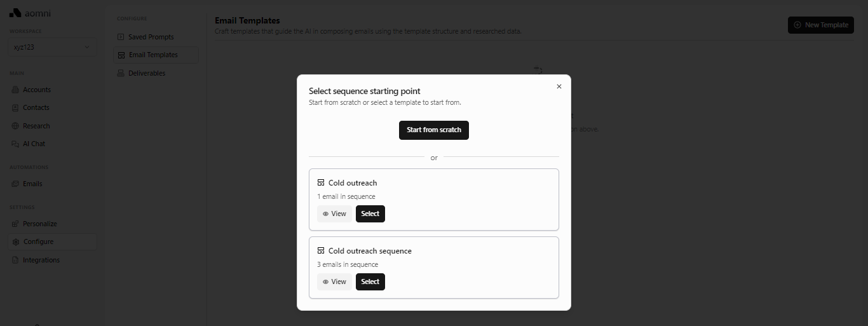This screenshot has width=868, height=326.
Task: Click the Emails automation icon
Action: (x=16, y=184)
